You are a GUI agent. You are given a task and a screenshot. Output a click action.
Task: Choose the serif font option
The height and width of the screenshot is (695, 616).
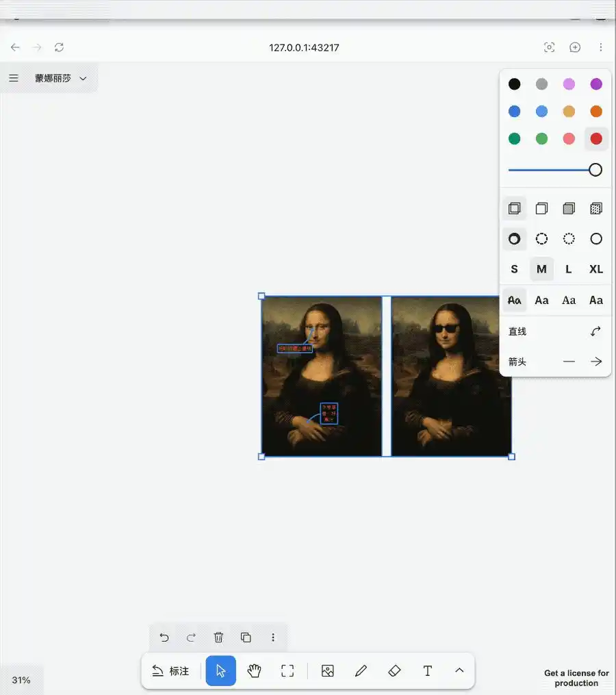[x=569, y=301]
